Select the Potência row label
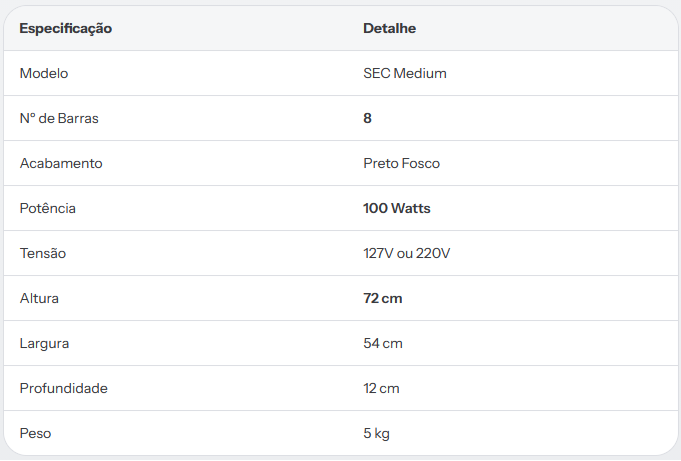This screenshot has width=681, height=461. (48, 208)
